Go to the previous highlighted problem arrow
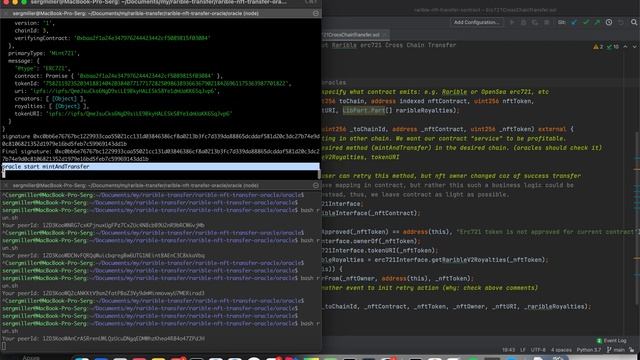The height and width of the screenshot is (360, 640). tap(625, 47)
